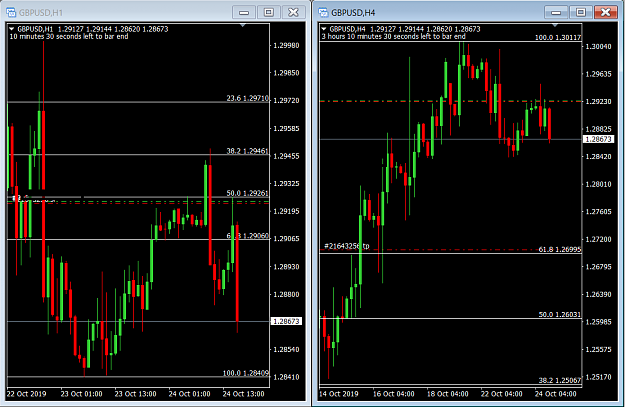Click the 1.29980 price scale value in H1

[286, 45]
